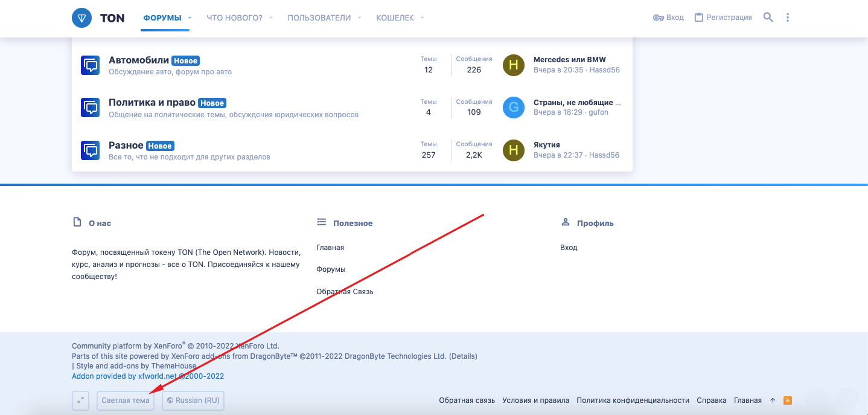Image resolution: width=868 pixels, height=415 pixels.
Task: Open the Разное forum title
Action: pyautogui.click(x=126, y=146)
